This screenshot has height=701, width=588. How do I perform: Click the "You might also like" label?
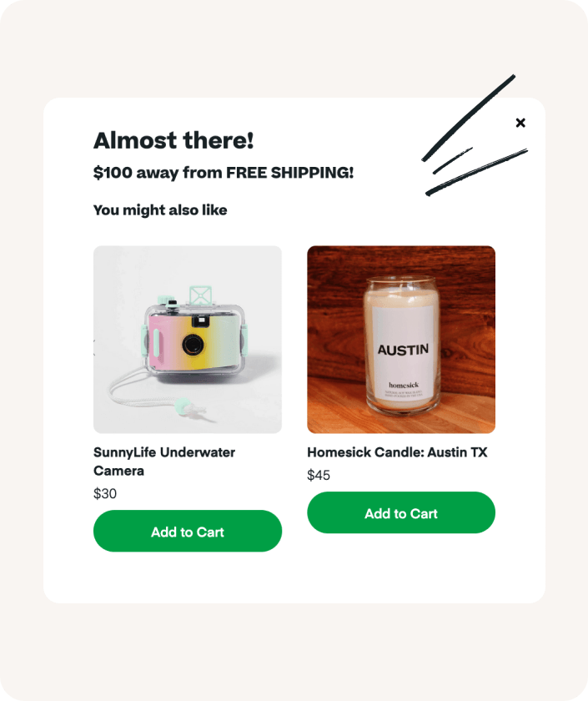pos(160,210)
